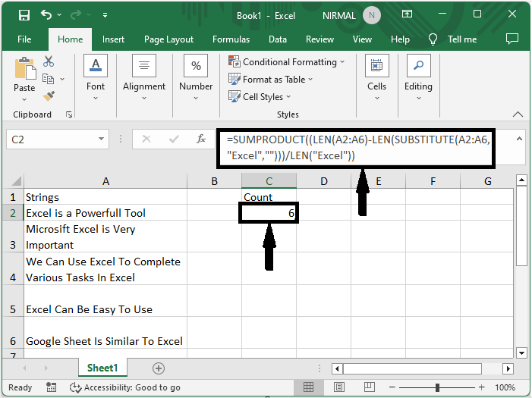This screenshot has width=532, height=398.
Task: Switch to Page Break Preview icon
Action: (369, 387)
